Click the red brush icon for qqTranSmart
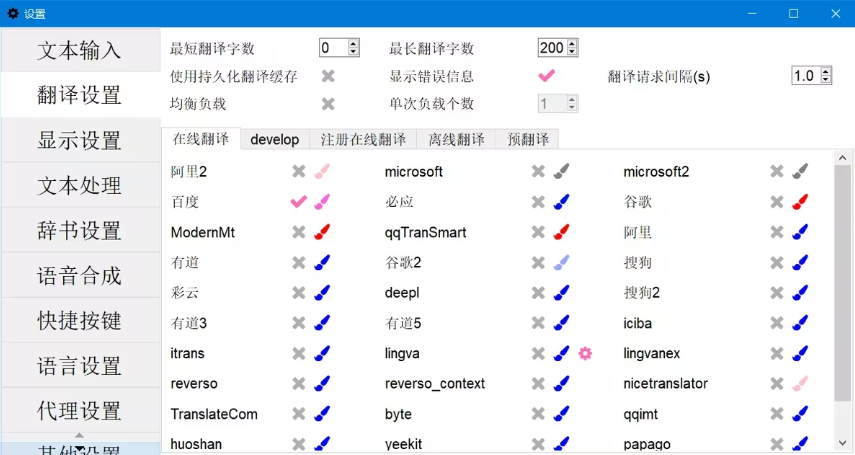Screen dimensions: 855x455 click(561, 232)
